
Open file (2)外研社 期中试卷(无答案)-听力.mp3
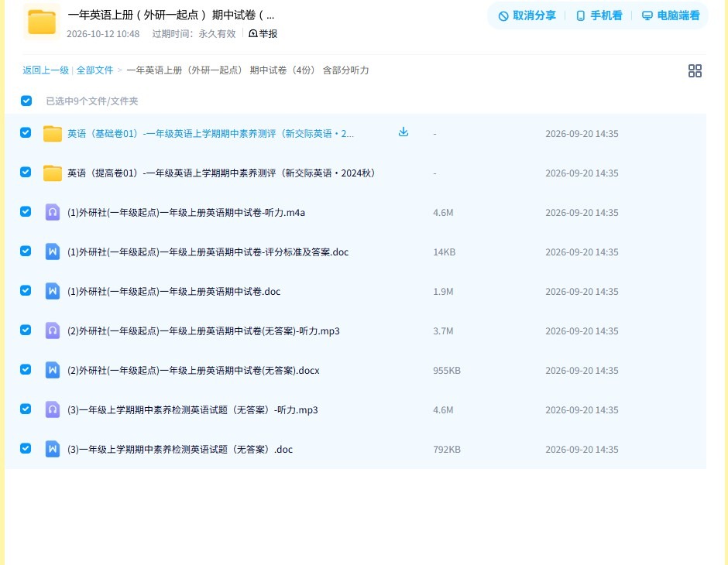[x=204, y=330]
